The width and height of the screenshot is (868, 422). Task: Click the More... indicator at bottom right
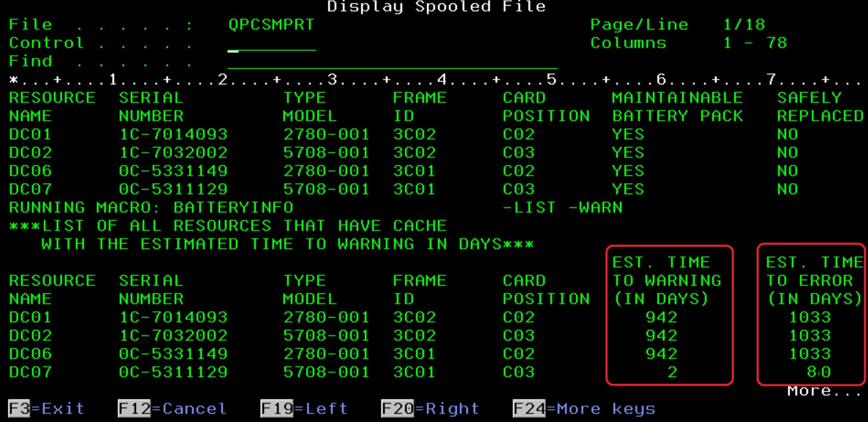coord(824,391)
